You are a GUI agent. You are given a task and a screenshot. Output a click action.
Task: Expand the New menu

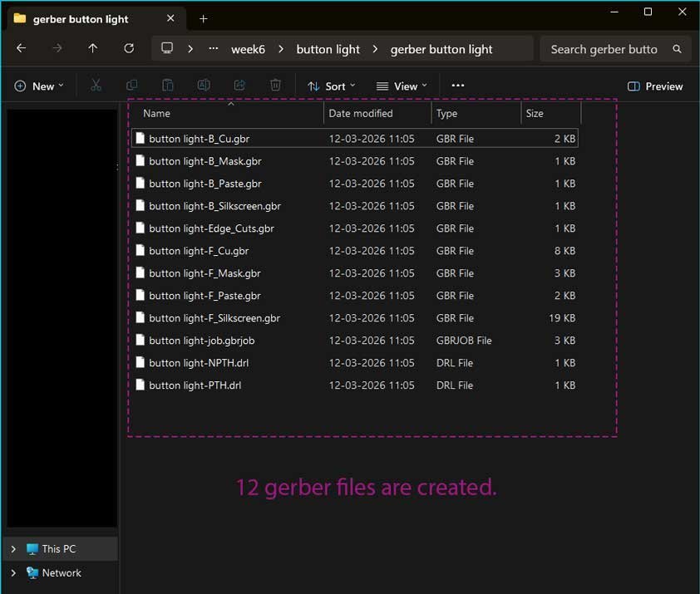[x=38, y=85]
